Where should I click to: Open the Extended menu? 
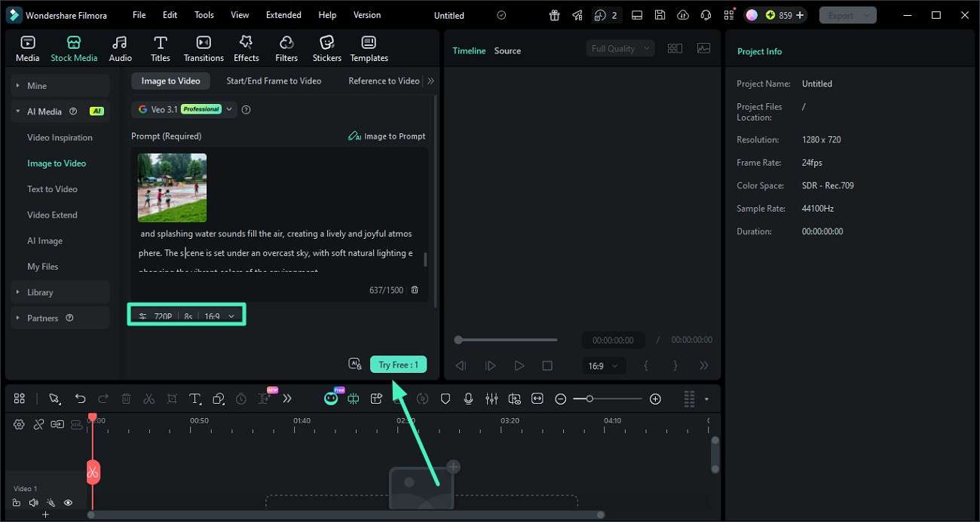(283, 15)
